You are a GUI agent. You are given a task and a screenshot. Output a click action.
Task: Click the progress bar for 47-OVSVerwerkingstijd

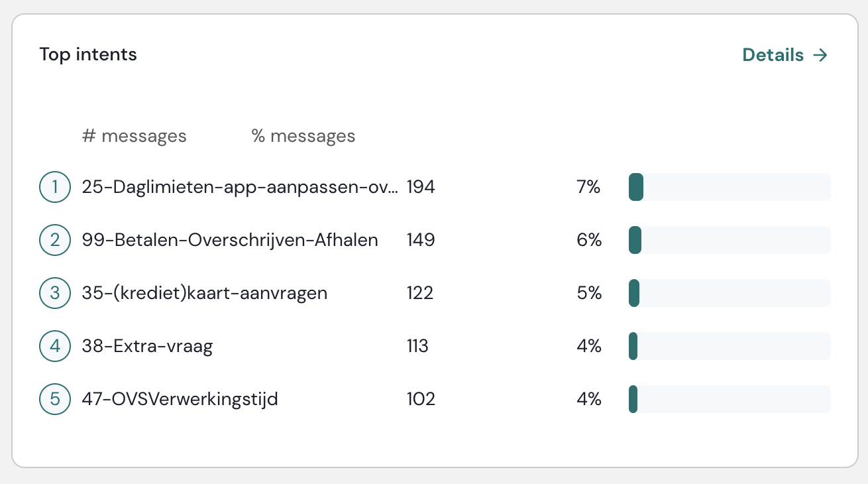[x=730, y=399]
